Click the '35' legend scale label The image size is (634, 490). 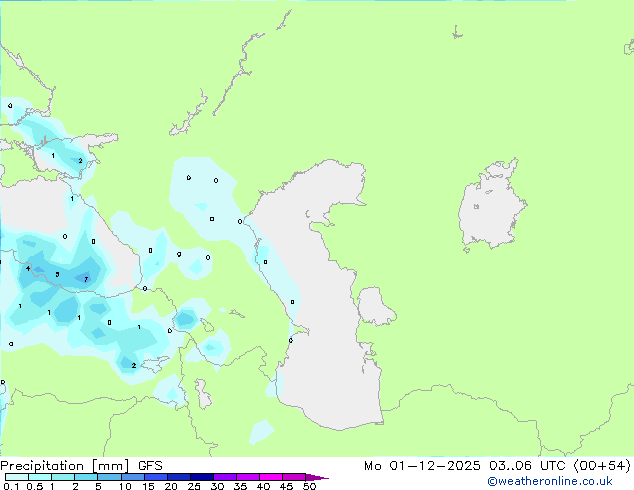(x=240, y=486)
